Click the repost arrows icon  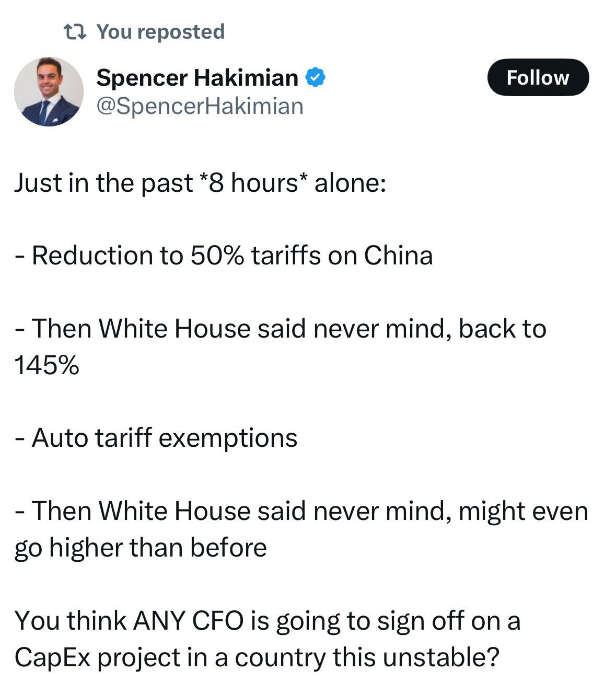tap(74, 32)
